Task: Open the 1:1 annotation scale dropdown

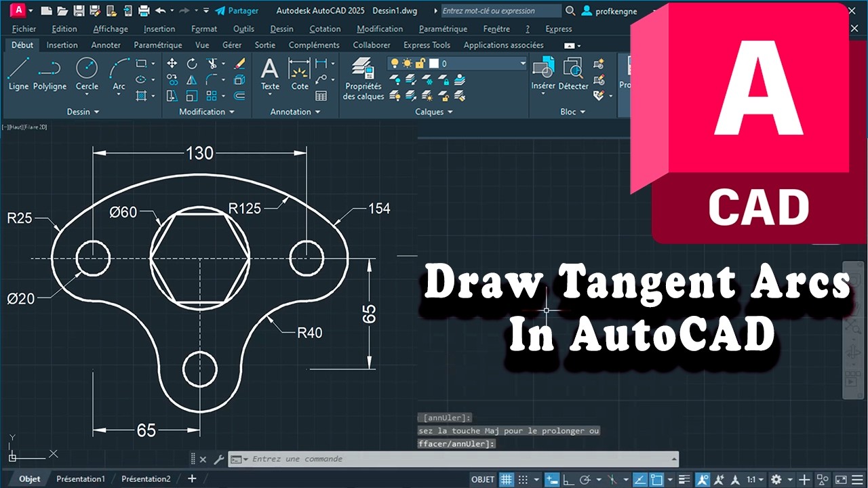Action: point(754,479)
